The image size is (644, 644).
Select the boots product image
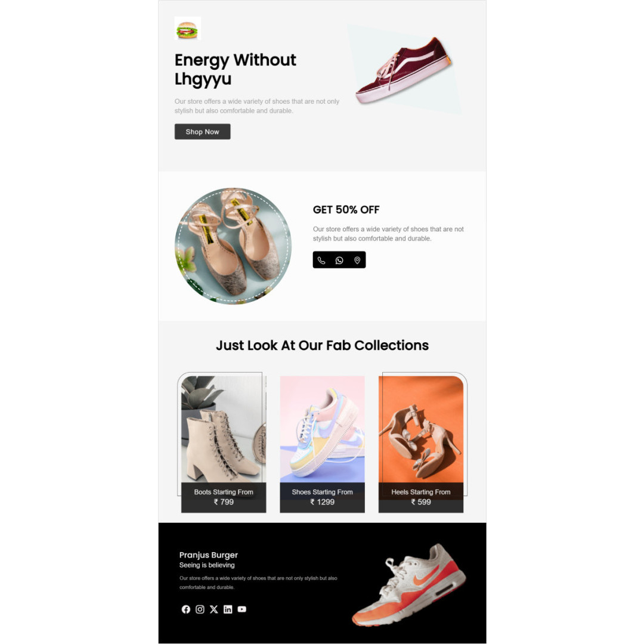224,429
